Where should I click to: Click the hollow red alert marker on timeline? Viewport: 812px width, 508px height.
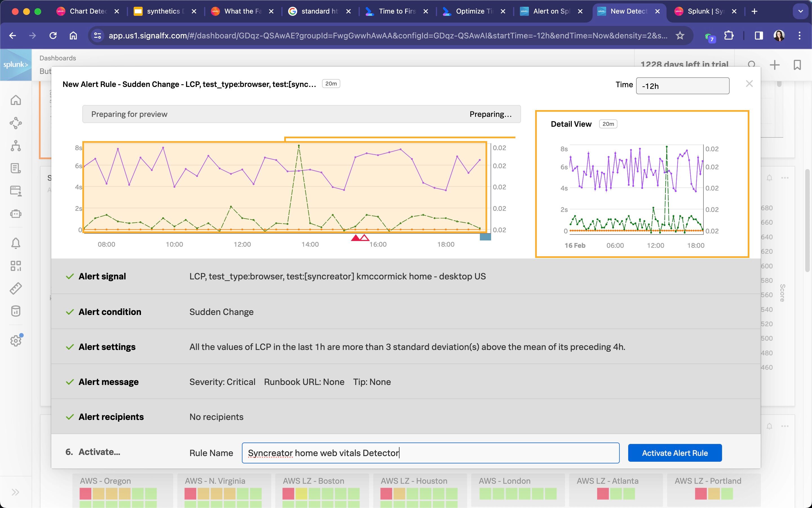[364, 238]
